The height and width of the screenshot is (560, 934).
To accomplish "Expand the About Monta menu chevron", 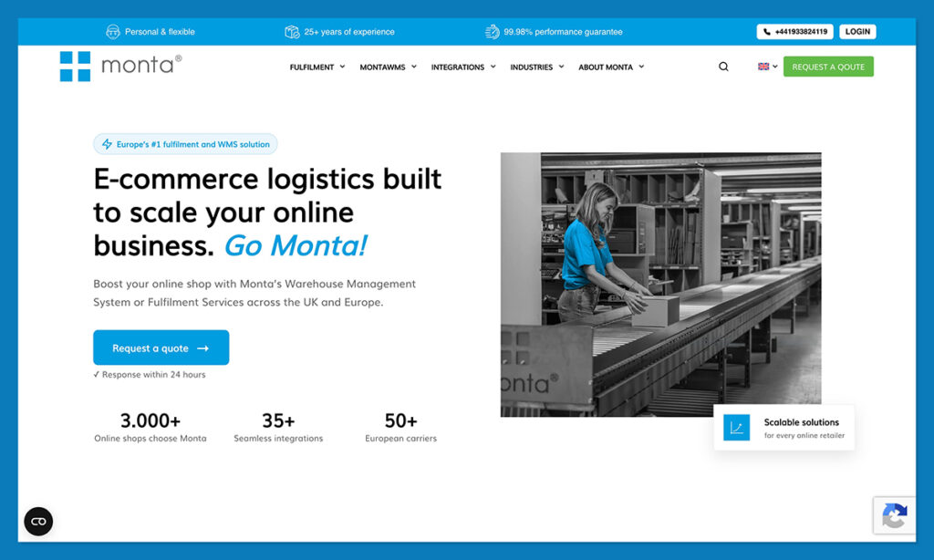I will (x=641, y=67).
